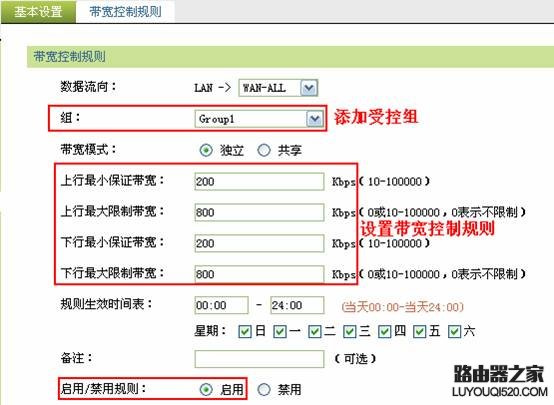Expand the Group1 group dropdown
The width and height of the screenshot is (554, 405).
(259, 119)
